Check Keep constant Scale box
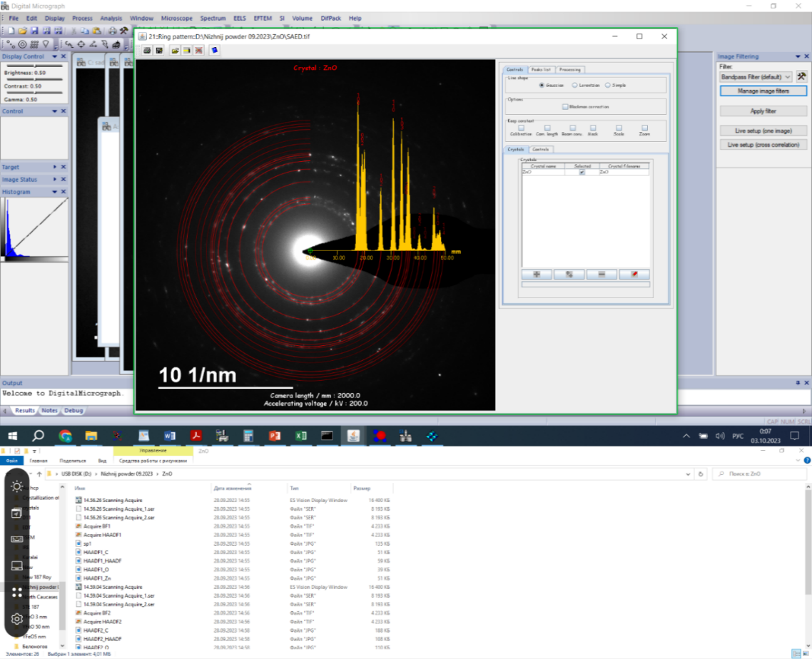 point(619,128)
